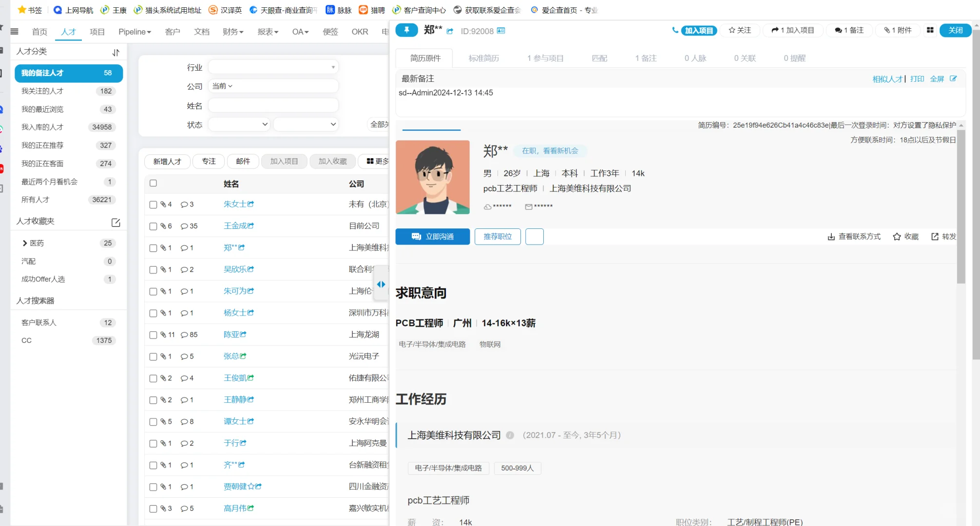980x526 pixels.
Task: Expand the 报表 menu
Action: tap(268, 32)
